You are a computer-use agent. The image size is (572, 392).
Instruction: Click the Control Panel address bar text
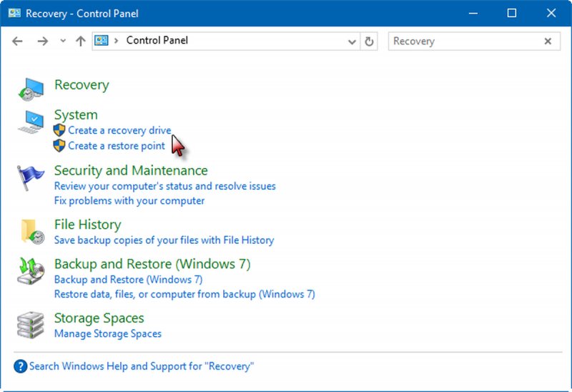[x=157, y=40]
